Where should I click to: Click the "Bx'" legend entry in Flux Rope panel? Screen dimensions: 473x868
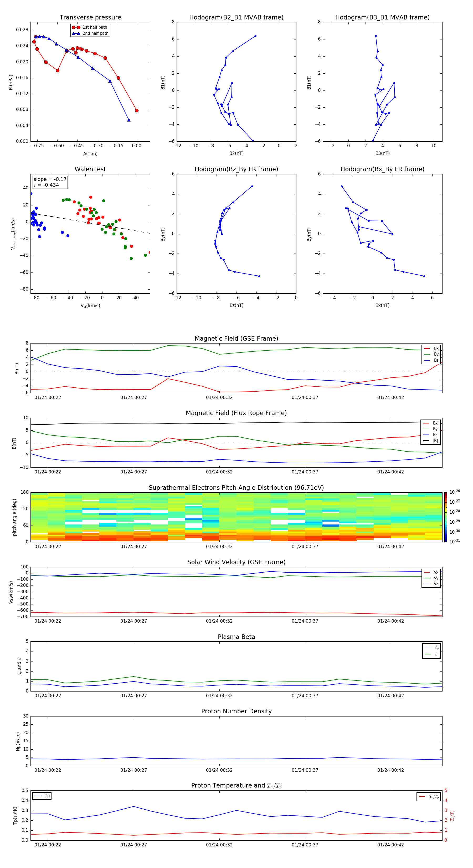431,423
